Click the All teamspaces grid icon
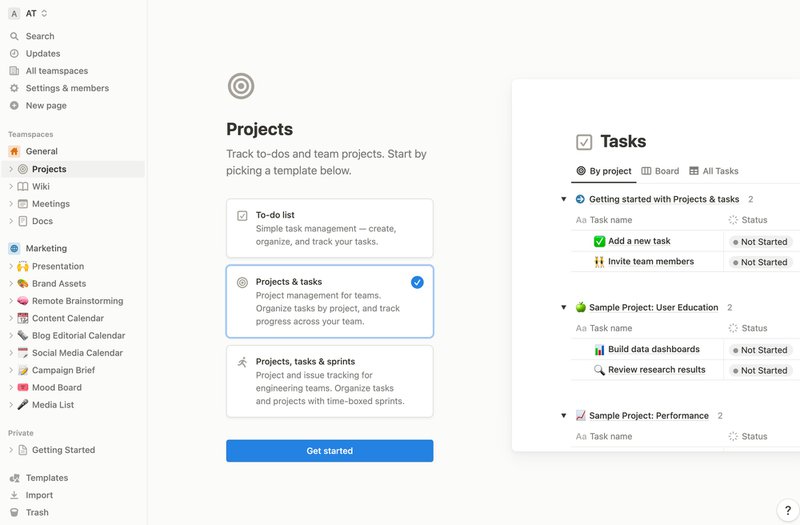Screen dimensions: 800x525 pos(14,71)
